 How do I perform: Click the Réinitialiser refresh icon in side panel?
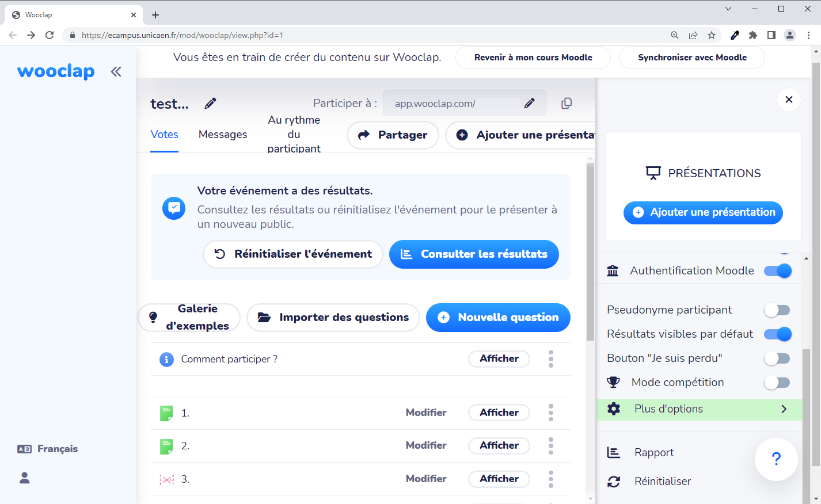[614, 482]
